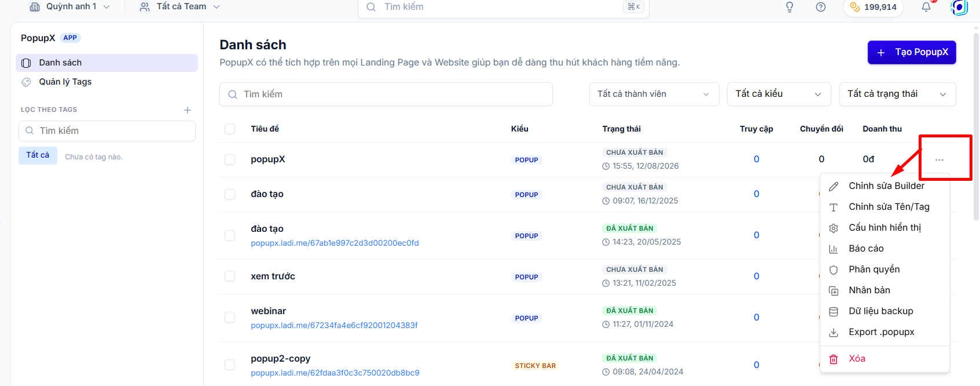
Task: Open the Tất cả kiểu filter
Action: tap(779, 94)
